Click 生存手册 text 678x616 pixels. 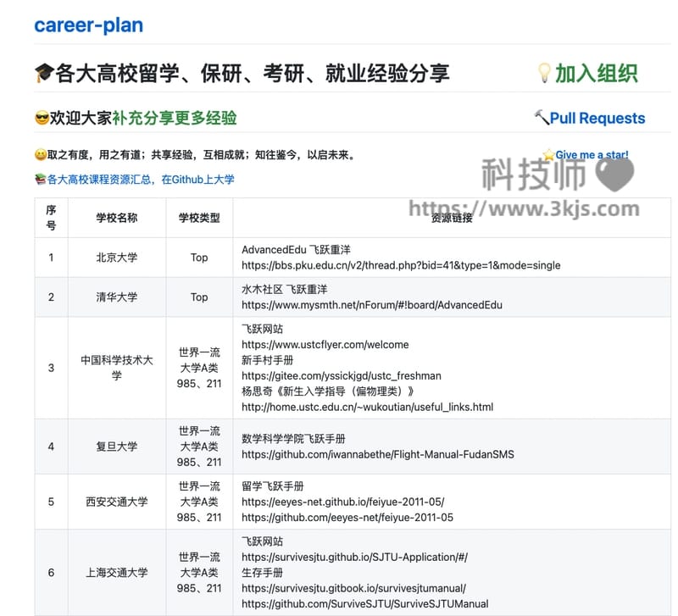click(x=263, y=573)
